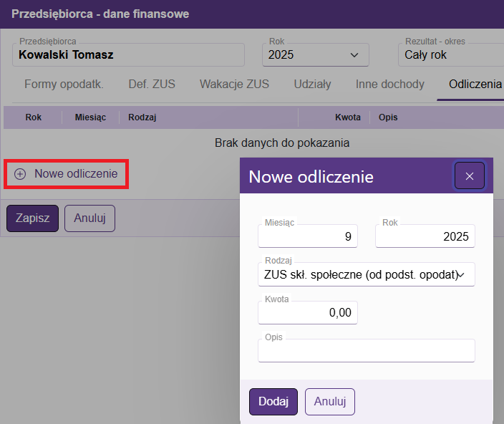Click Anuluj in the dialog footer
Viewport: 504px width, 424px height.
[x=329, y=402]
